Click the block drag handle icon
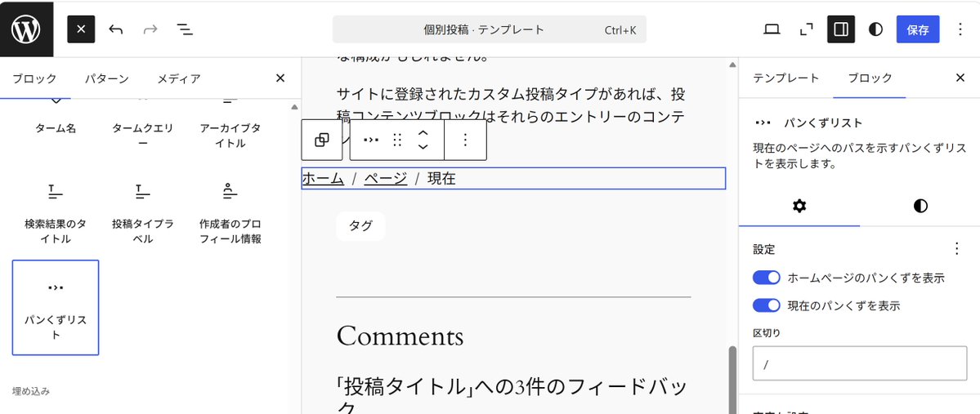980x414 pixels. 397,140
